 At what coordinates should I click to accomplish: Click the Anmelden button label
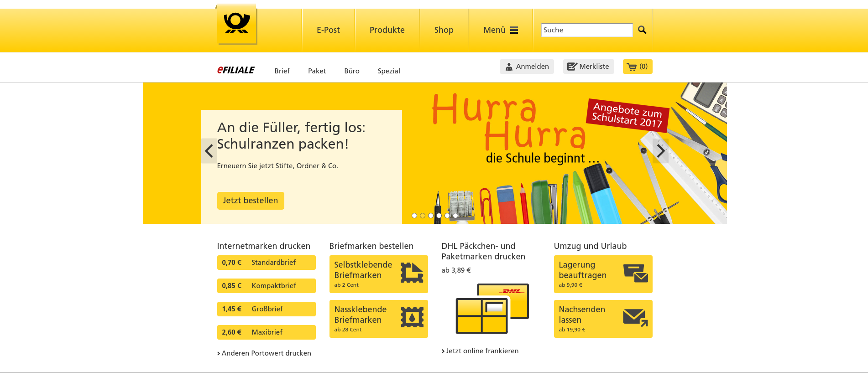point(533,67)
